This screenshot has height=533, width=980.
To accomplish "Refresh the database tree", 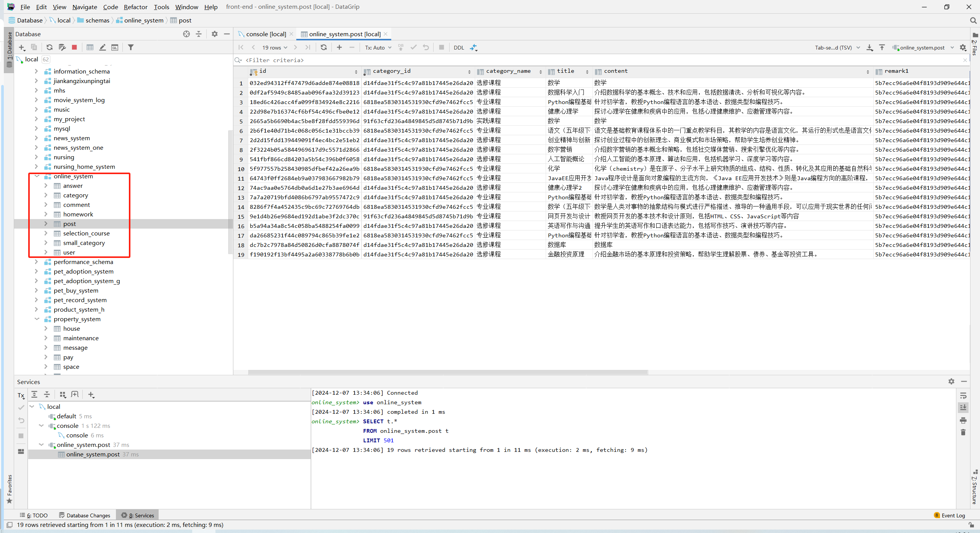I will tap(50, 47).
